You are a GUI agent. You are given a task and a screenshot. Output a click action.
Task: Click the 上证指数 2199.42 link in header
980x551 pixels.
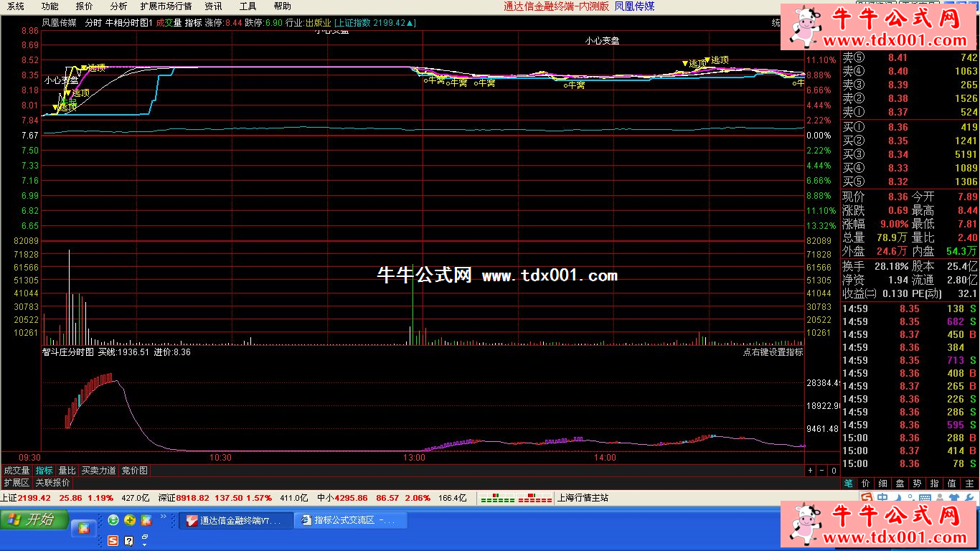coord(374,23)
